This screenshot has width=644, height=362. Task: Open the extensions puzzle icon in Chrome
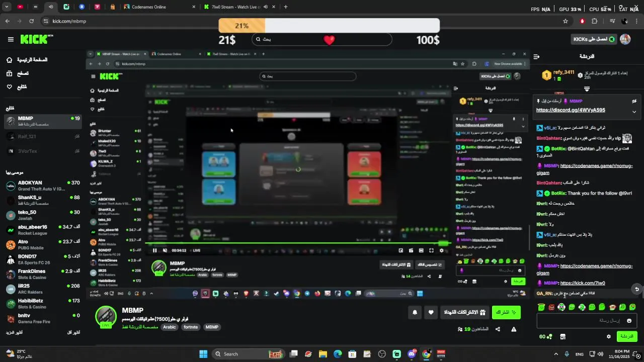(595, 21)
